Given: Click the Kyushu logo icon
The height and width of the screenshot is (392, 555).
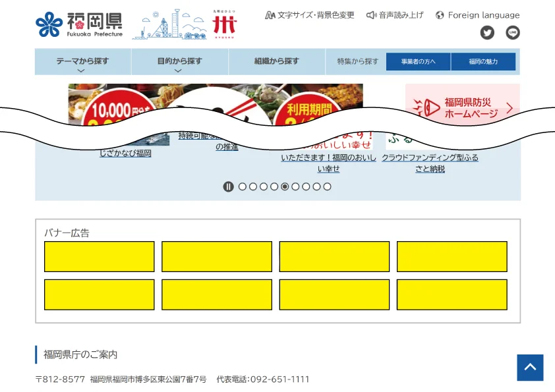Looking at the screenshot, I should pyautogui.click(x=224, y=24).
